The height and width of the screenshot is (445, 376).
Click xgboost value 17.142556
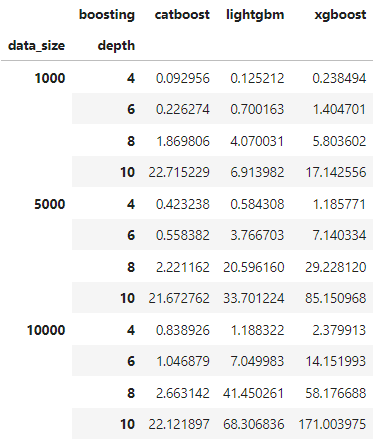point(336,172)
